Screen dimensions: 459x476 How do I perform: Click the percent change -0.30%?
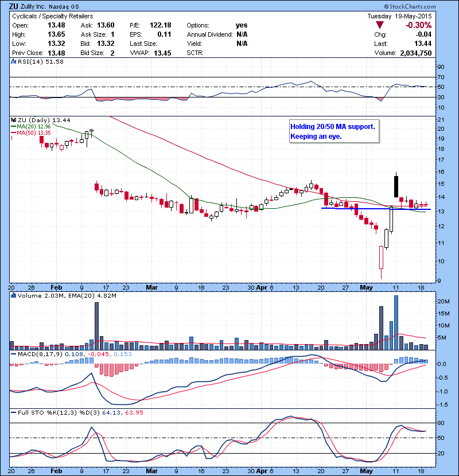pyautogui.click(x=419, y=25)
